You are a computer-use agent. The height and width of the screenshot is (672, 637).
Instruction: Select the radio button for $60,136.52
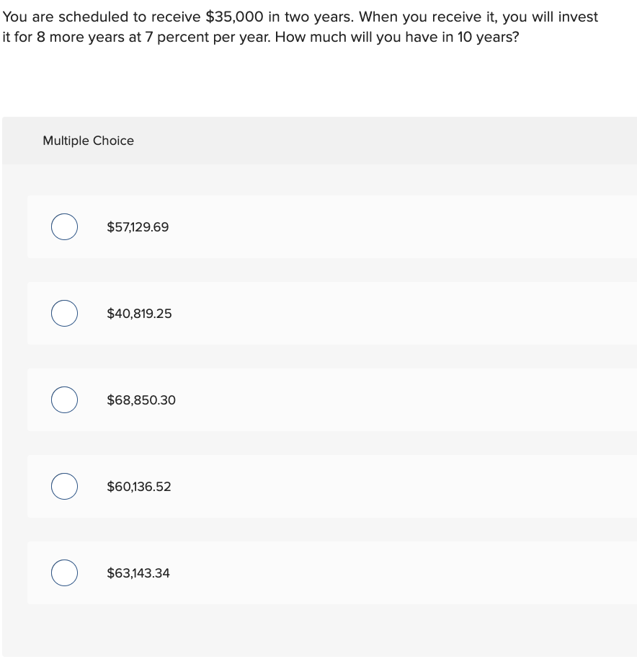point(64,486)
